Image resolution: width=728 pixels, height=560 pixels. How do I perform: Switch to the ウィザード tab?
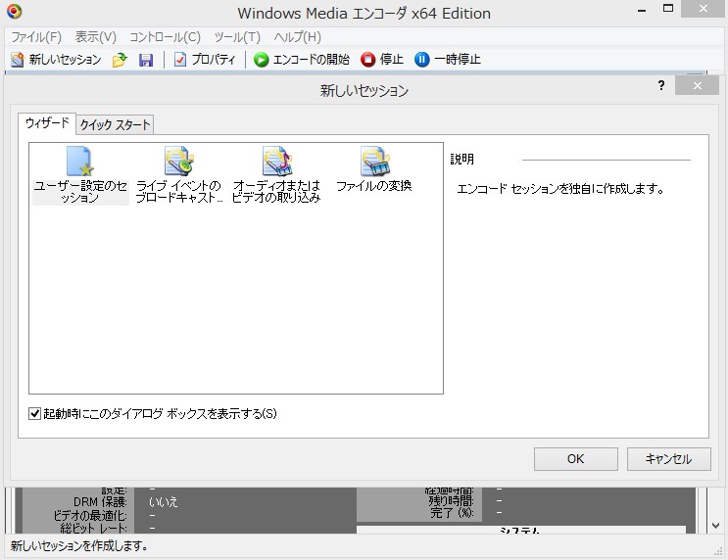point(47,123)
